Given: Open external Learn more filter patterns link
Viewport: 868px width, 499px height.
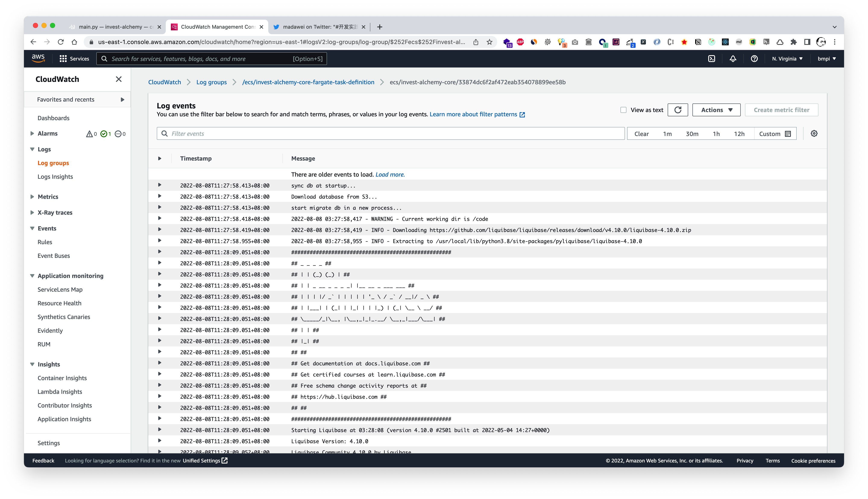Looking at the screenshot, I should coord(477,114).
